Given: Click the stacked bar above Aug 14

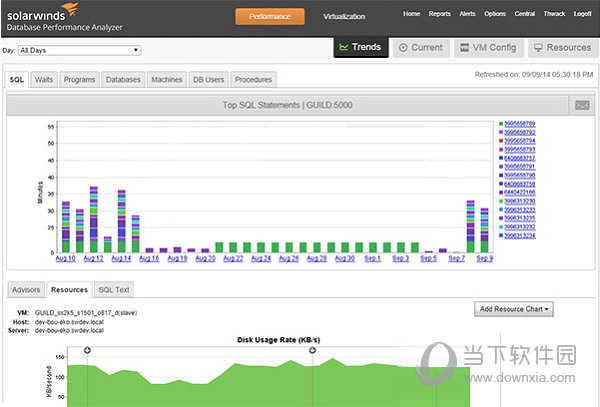Looking at the screenshot, I should point(122,221).
